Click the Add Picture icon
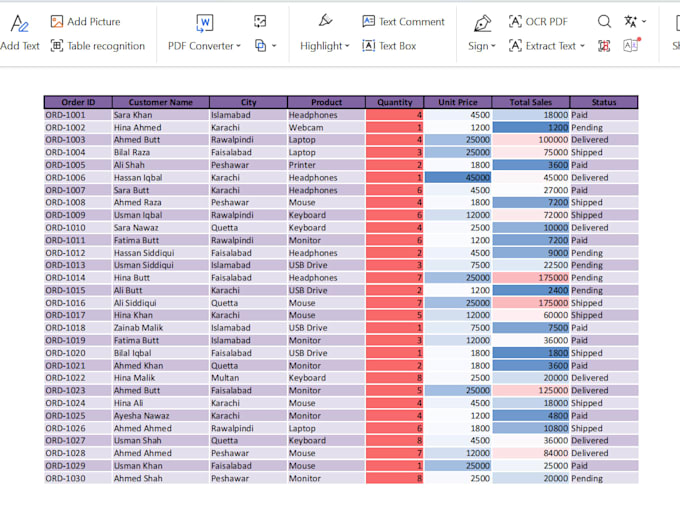Screen dimensions: 680x509 click(x=57, y=22)
